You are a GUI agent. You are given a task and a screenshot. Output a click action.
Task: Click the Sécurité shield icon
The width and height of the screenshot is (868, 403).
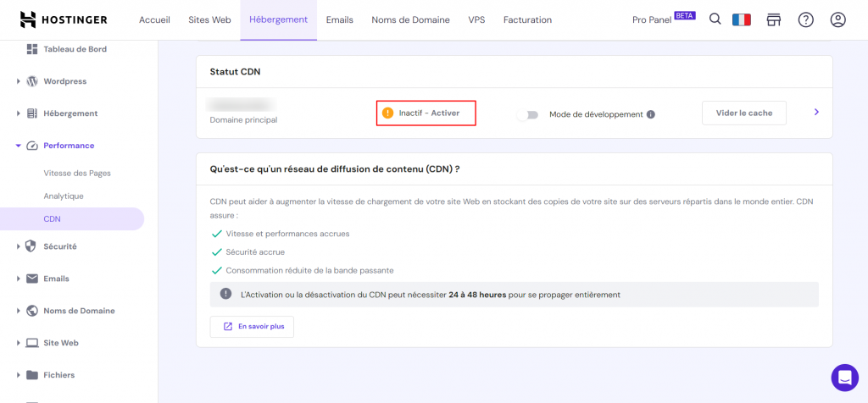32,246
